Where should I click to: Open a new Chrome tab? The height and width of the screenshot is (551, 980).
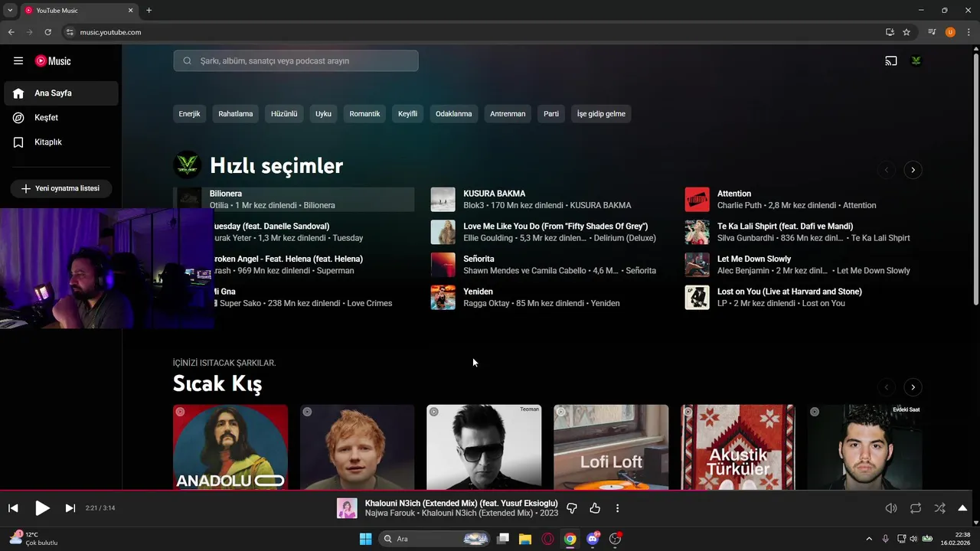[149, 11]
